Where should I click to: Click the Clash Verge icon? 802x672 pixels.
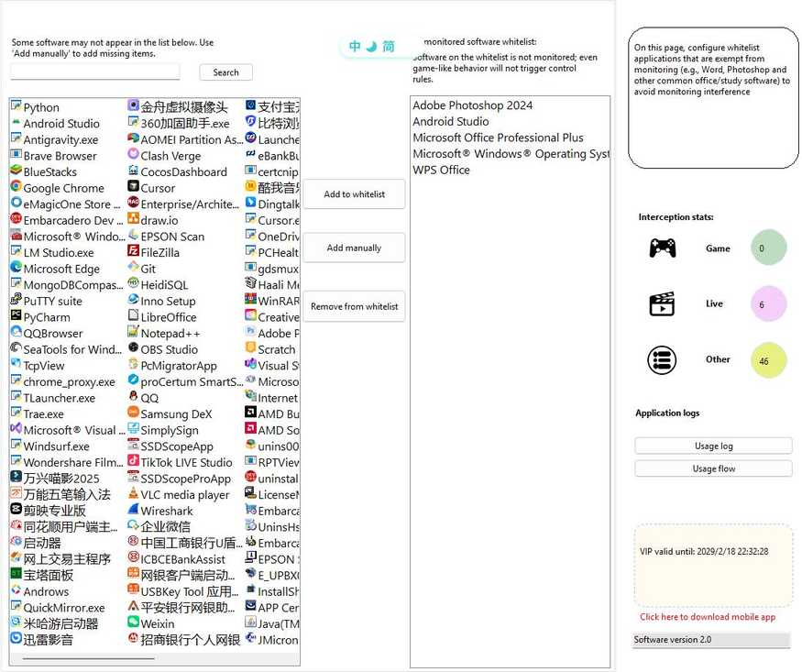click(x=133, y=154)
